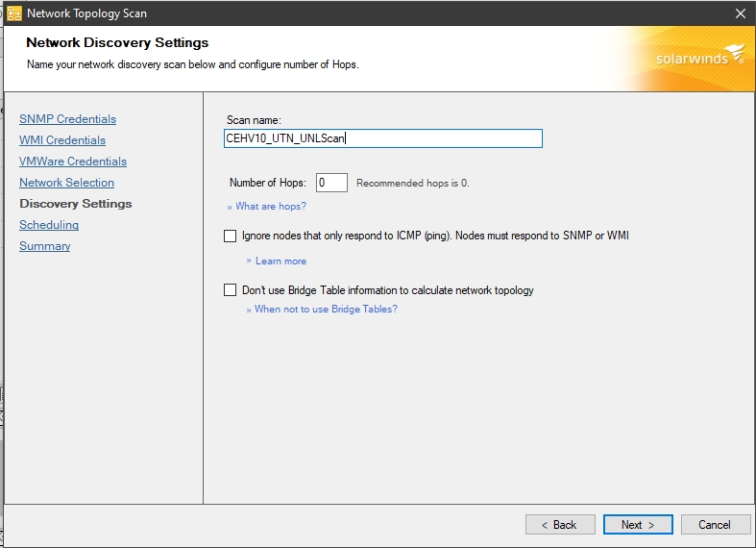The width and height of the screenshot is (756, 548).
Task: Go to the SNMP Credentials step
Action: tap(67, 119)
